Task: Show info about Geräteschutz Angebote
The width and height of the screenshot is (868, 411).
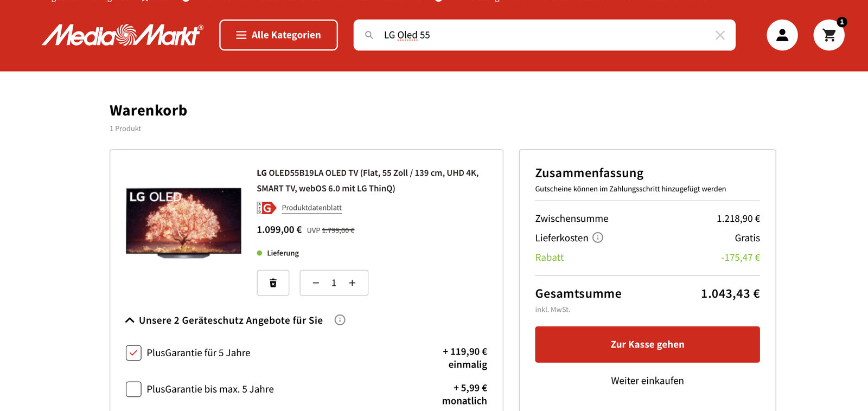Action: [x=340, y=320]
